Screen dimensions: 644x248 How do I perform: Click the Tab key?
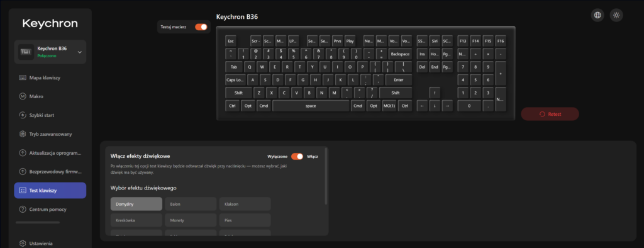tap(234, 67)
